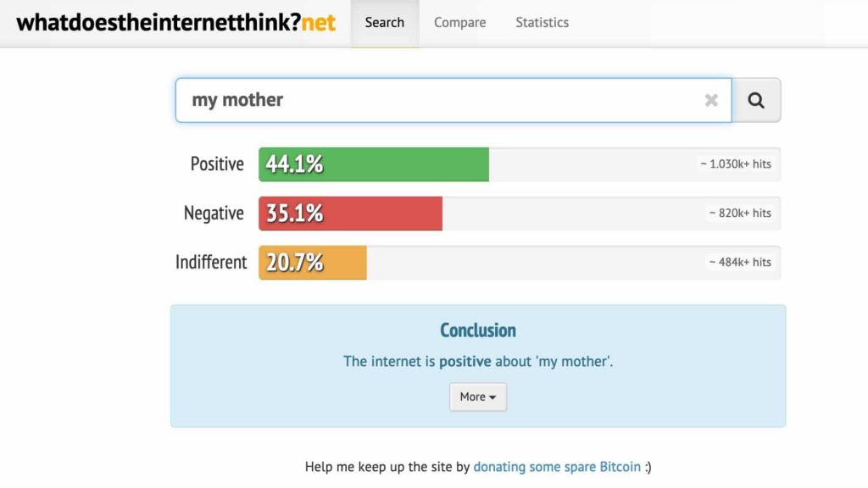Click the red Negative 35.1% bar
This screenshot has width=868, height=488.
coord(350,213)
